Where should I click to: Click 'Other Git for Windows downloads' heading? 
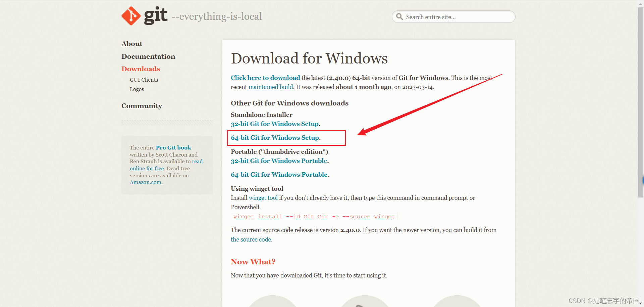point(289,103)
